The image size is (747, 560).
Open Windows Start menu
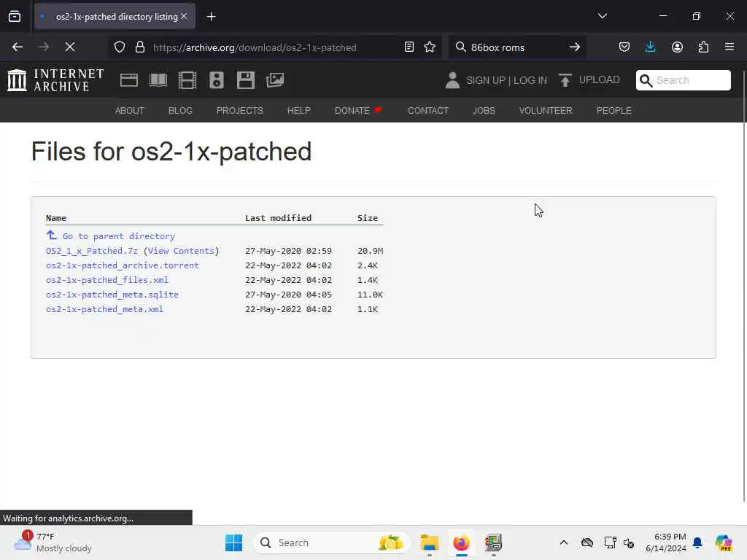(x=233, y=542)
